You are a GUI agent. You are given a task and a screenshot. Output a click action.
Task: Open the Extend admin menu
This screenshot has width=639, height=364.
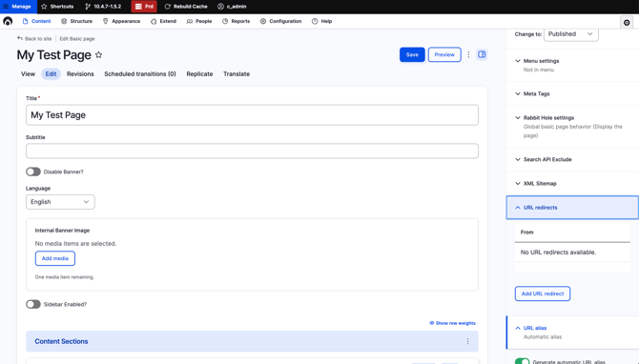(x=163, y=21)
